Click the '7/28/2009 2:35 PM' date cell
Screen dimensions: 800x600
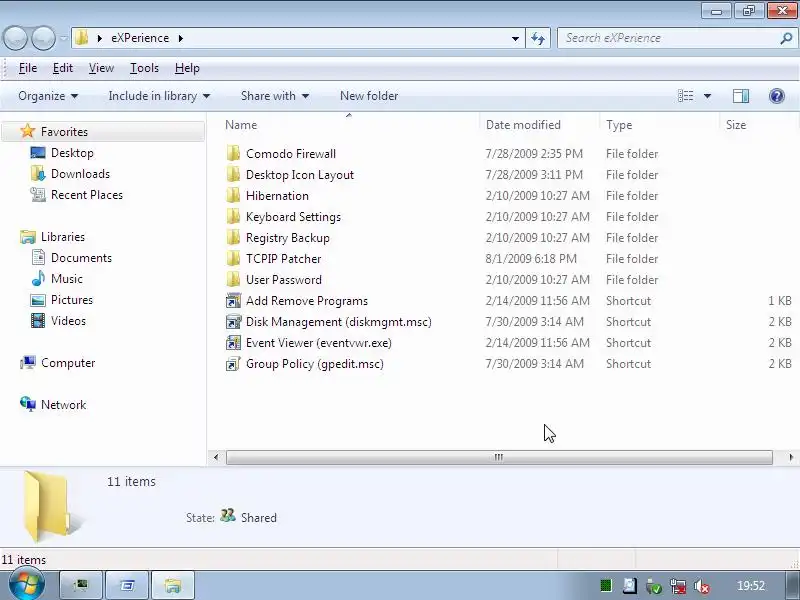point(534,154)
